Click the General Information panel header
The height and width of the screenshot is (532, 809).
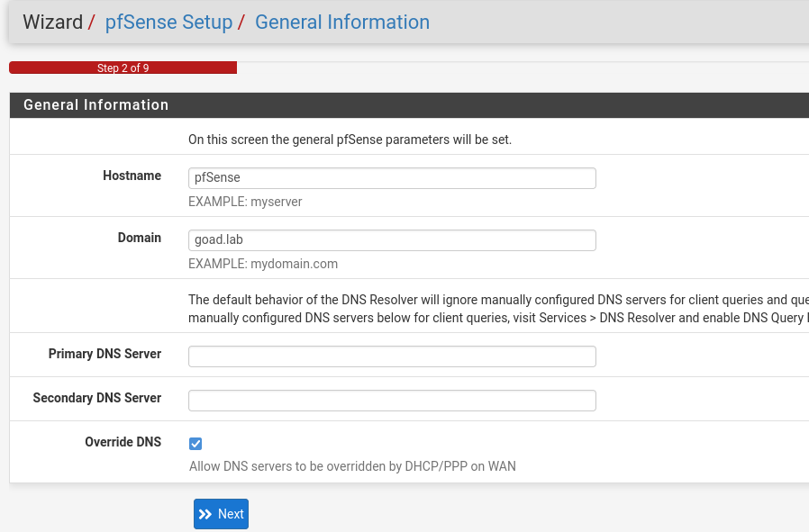click(409, 105)
